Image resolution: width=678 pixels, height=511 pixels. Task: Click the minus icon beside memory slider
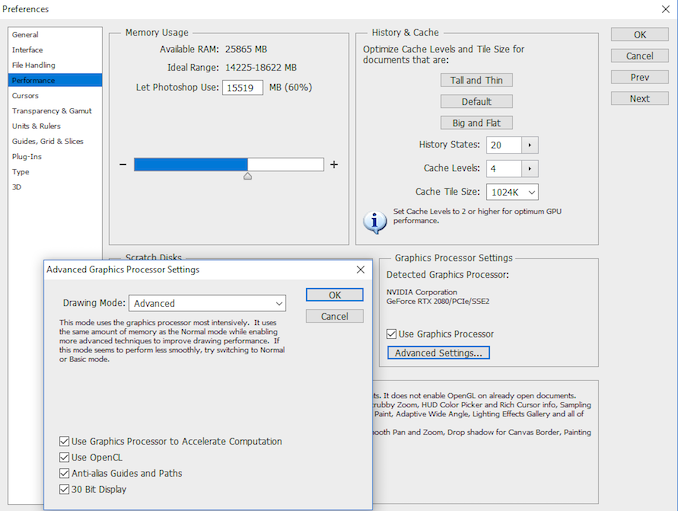pyautogui.click(x=123, y=165)
